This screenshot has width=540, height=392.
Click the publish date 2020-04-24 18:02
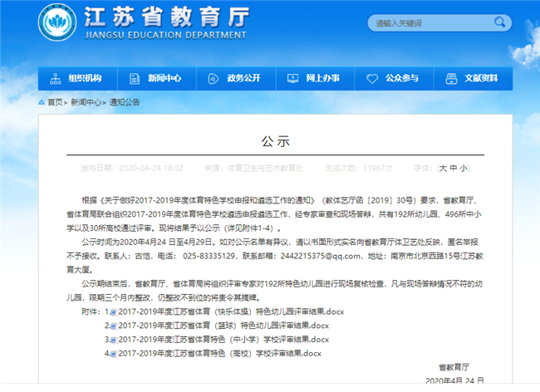(x=151, y=169)
